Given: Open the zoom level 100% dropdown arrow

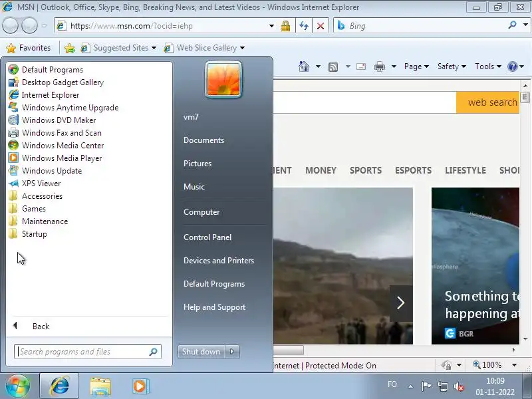Looking at the screenshot, I should point(514,365).
